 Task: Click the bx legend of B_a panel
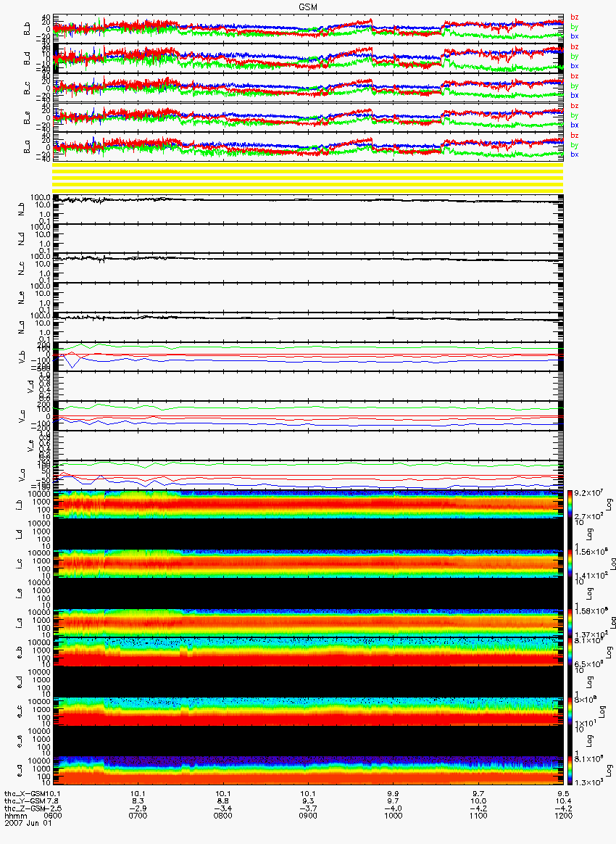click(x=574, y=154)
